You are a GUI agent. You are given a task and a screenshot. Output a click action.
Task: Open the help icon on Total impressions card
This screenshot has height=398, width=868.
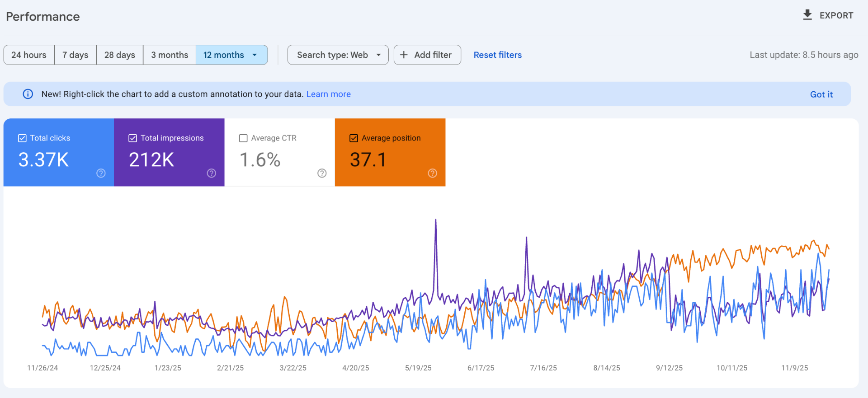pyautogui.click(x=212, y=173)
